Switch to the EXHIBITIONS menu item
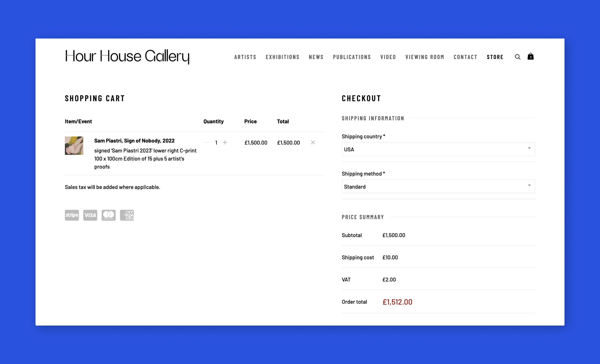 [283, 57]
